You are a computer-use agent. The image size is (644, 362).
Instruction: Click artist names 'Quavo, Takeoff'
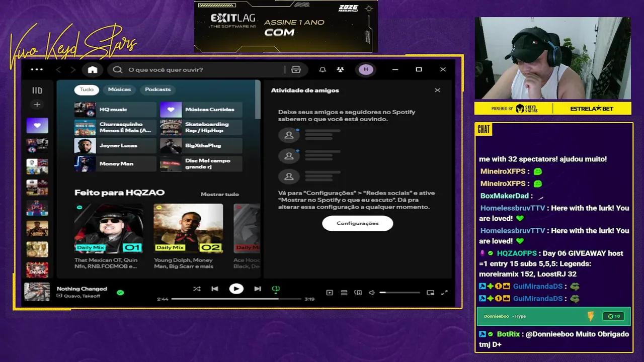(x=82, y=296)
